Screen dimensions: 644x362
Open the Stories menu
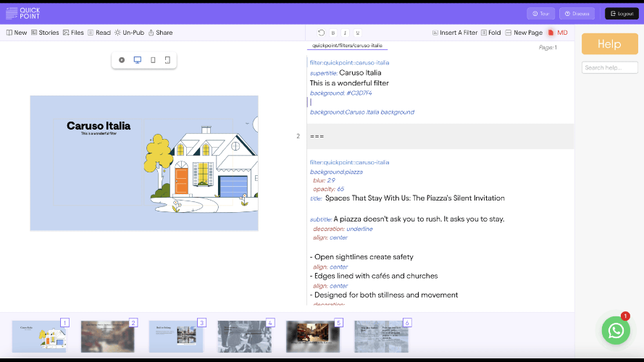pyautogui.click(x=45, y=33)
